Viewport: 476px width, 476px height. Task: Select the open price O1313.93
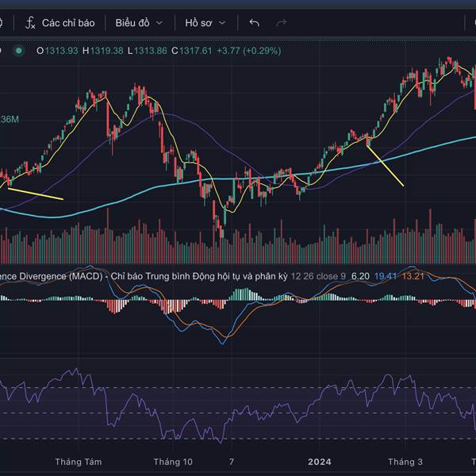(57, 51)
